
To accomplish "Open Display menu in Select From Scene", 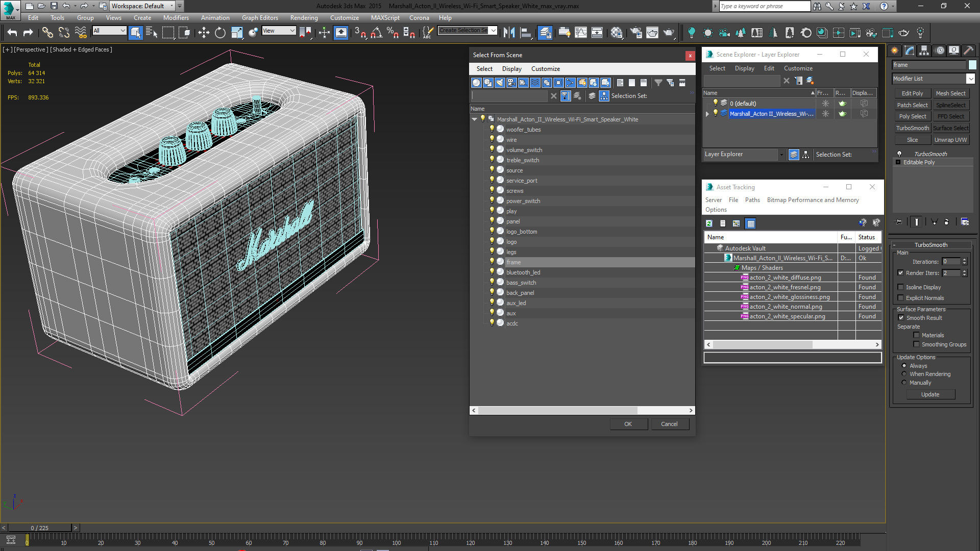I will click(511, 69).
